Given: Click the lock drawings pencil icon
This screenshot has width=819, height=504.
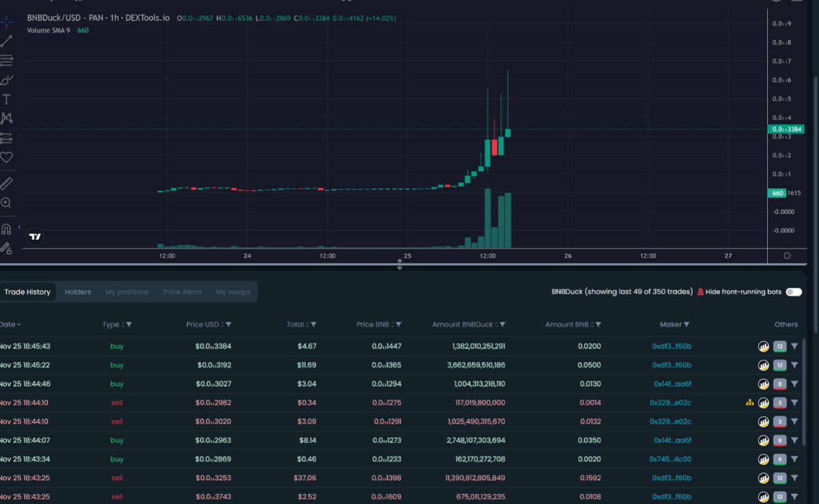Looking at the screenshot, I should 6,248.
